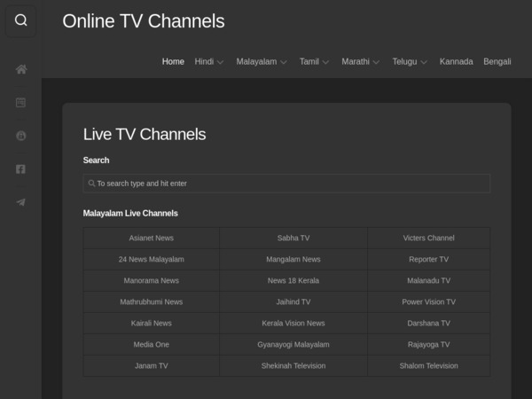Expand the Telugu dropdown chevron
This screenshot has height=399, width=532.
[x=424, y=62]
